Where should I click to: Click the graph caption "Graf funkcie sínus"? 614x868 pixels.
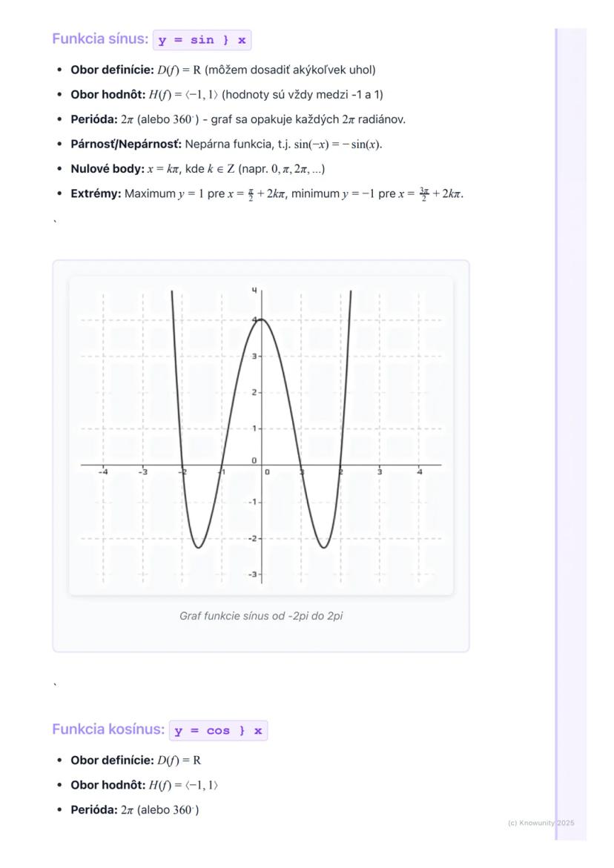[x=261, y=616]
